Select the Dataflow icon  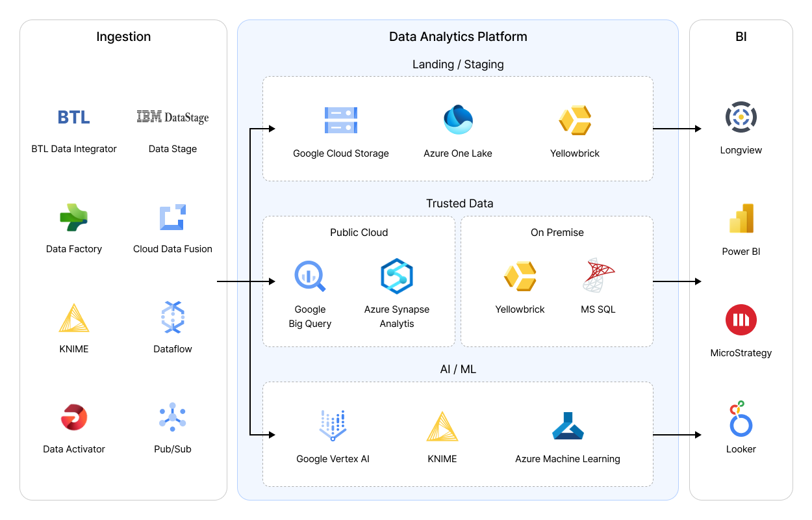point(173,318)
